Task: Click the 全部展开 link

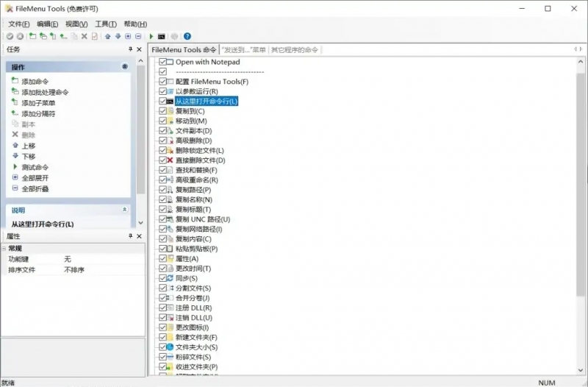Action: tap(35, 178)
